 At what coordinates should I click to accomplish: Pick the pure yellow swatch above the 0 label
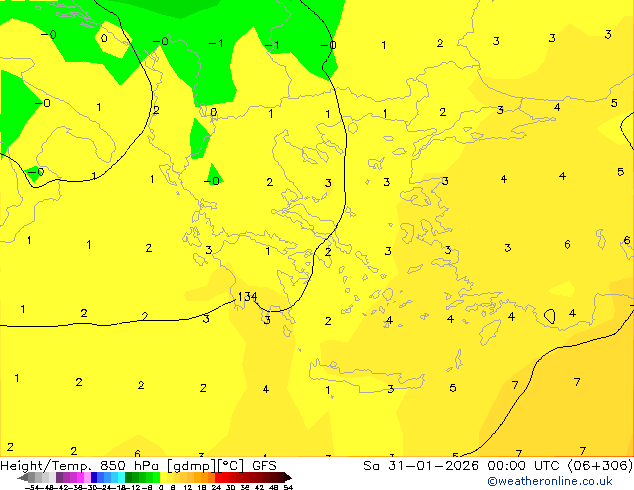[163, 477]
